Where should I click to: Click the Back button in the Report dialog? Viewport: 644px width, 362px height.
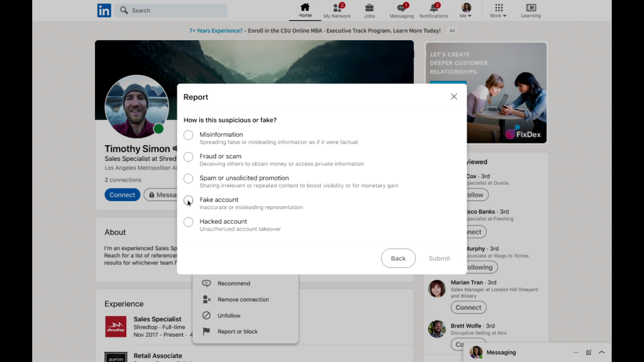pyautogui.click(x=398, y=258)
